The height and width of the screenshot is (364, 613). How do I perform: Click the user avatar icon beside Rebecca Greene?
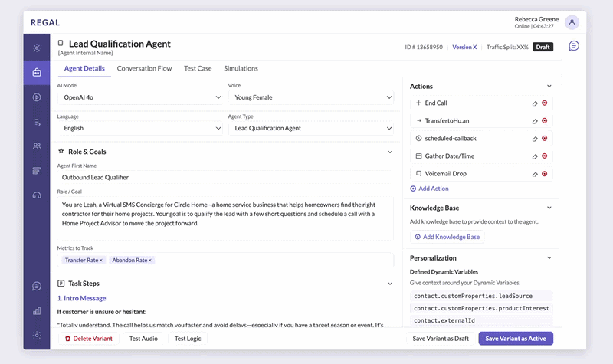(572, 22)
